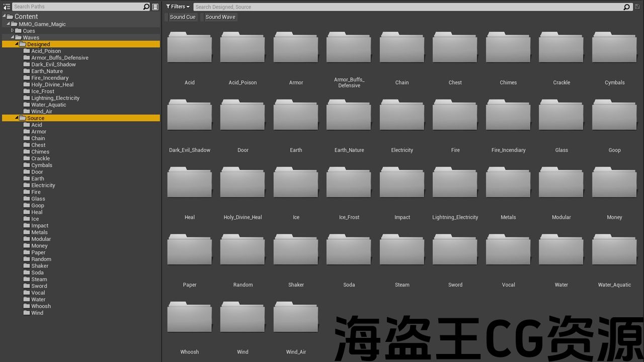The height and width of the screenshot is (362, 644).
Task: Select the Ice_Frost folder in the sidebar
Action: tap(43, 91)
